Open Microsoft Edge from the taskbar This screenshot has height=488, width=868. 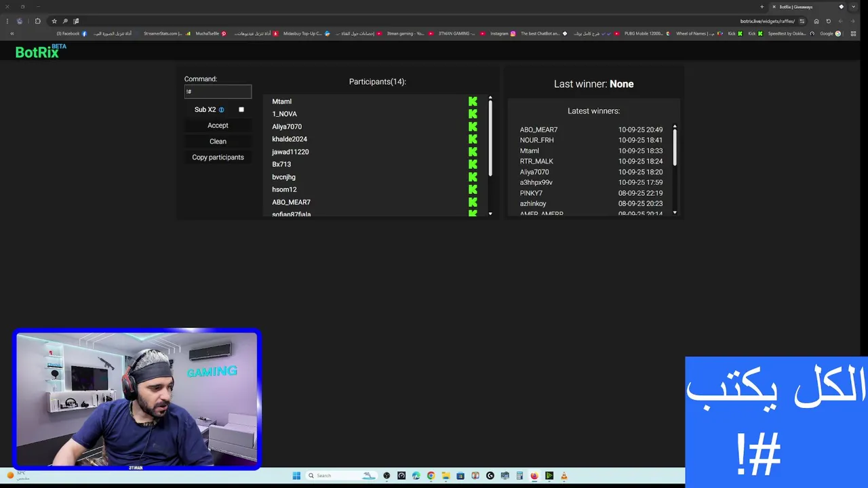point(416,476)
